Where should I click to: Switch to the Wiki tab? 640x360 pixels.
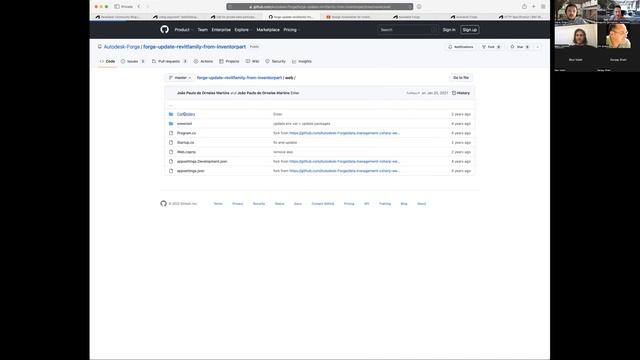pos(253,61)
